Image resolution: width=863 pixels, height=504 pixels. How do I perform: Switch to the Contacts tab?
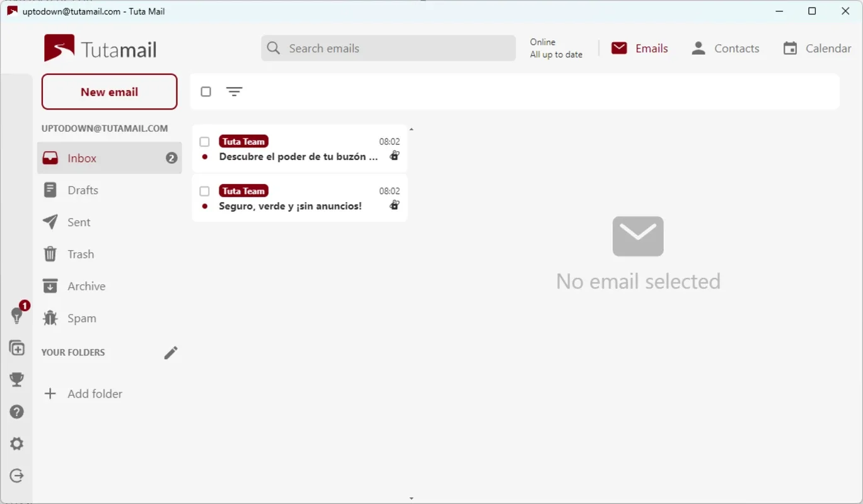pos(725,49)
